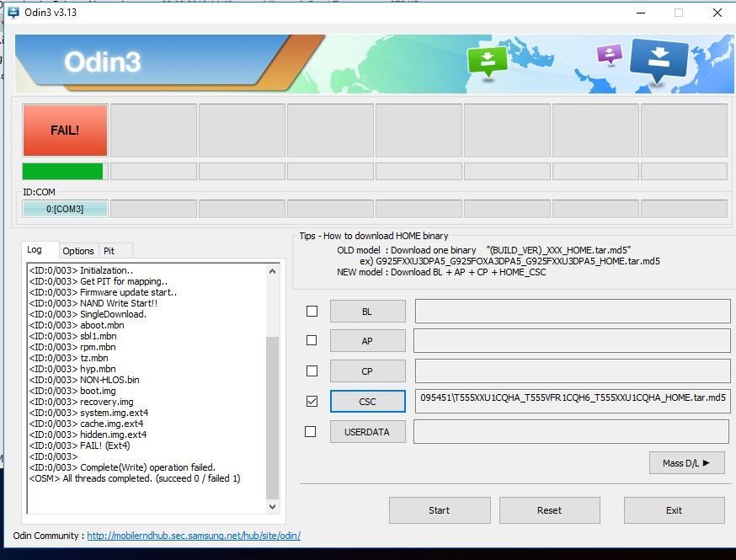Click the CSC file path field

tap(573, 402)
